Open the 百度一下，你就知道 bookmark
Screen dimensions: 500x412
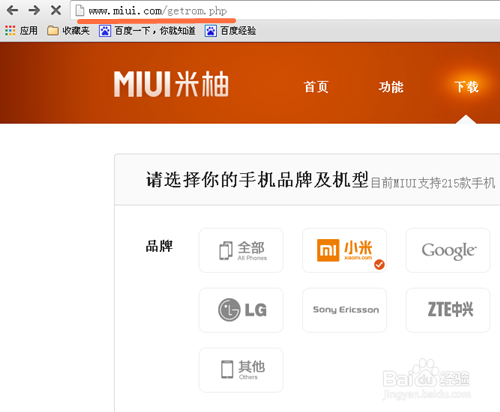[147, 31]
